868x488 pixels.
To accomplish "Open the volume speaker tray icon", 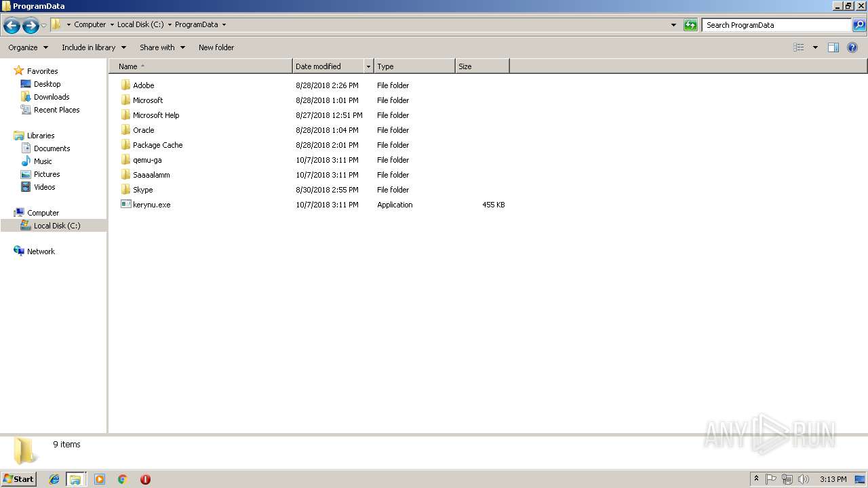I will [804, 479].
